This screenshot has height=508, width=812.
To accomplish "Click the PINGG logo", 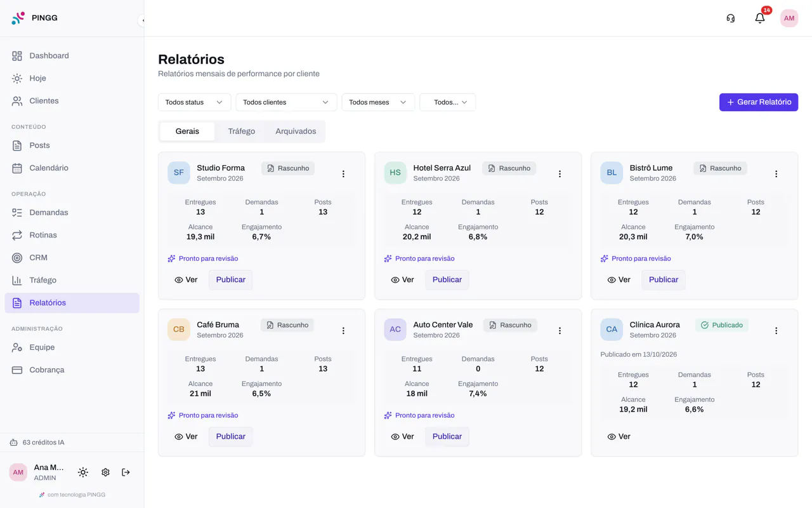I will 34,18.
